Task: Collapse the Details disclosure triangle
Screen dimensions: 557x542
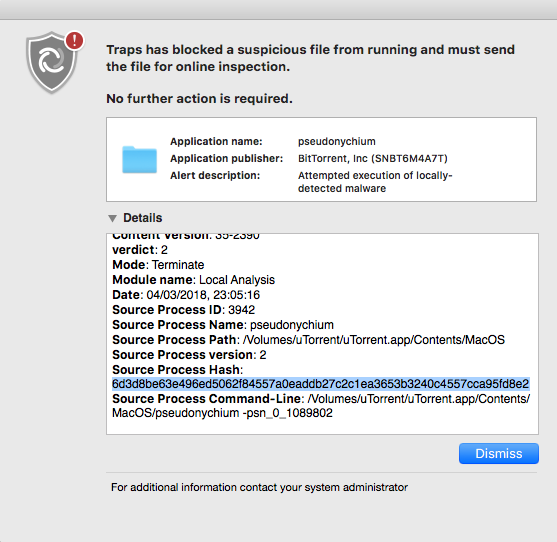Action: (113, 218)
